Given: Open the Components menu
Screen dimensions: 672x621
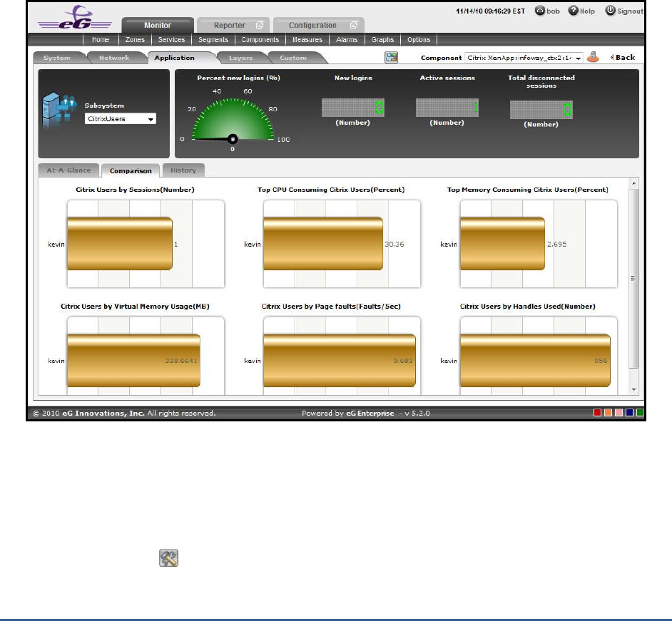Looking at the screenshot, I should (260, 40).
